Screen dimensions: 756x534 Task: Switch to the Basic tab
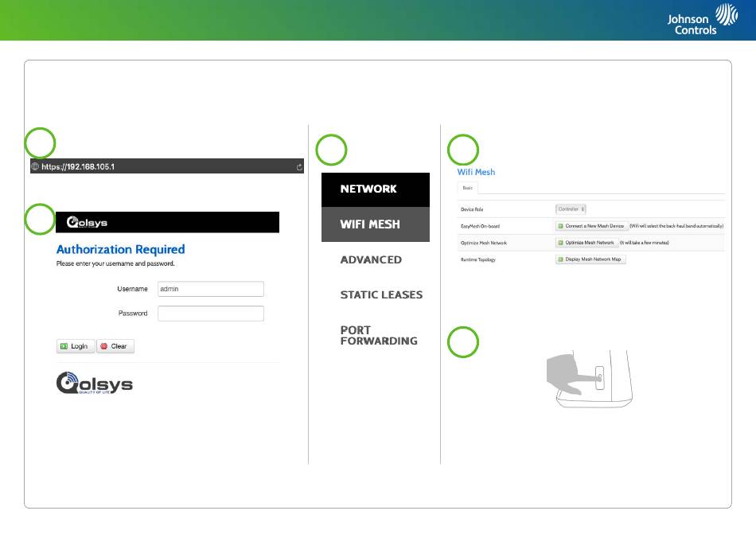(x=468, y=189)
